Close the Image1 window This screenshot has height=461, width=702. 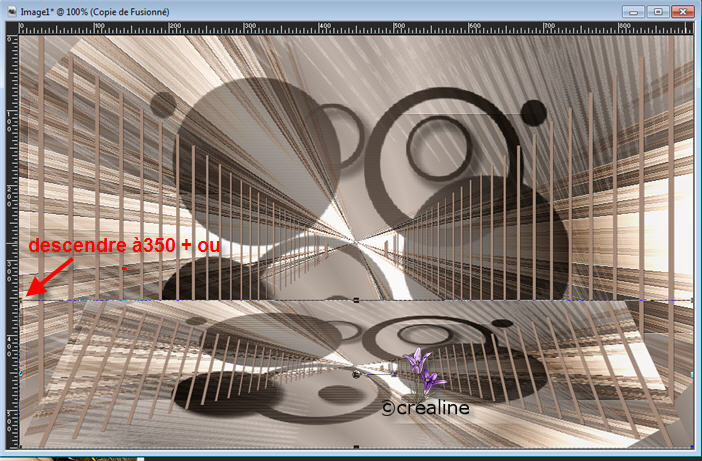682,12
